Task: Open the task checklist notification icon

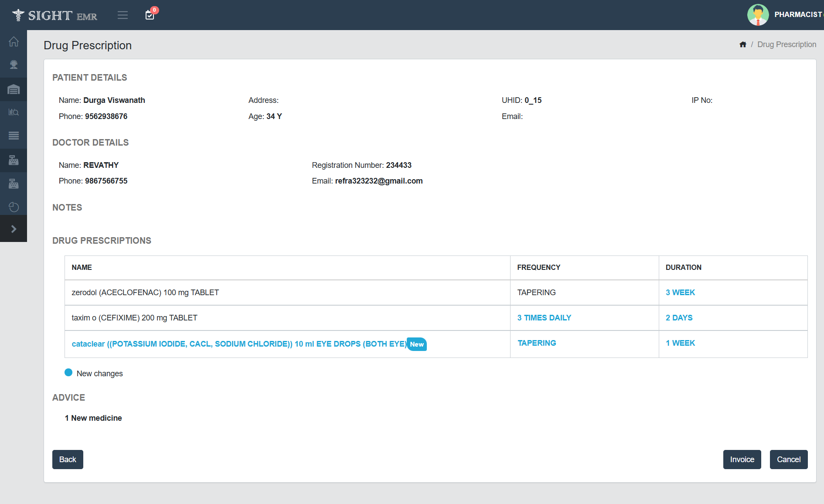Action: [150, 15]
